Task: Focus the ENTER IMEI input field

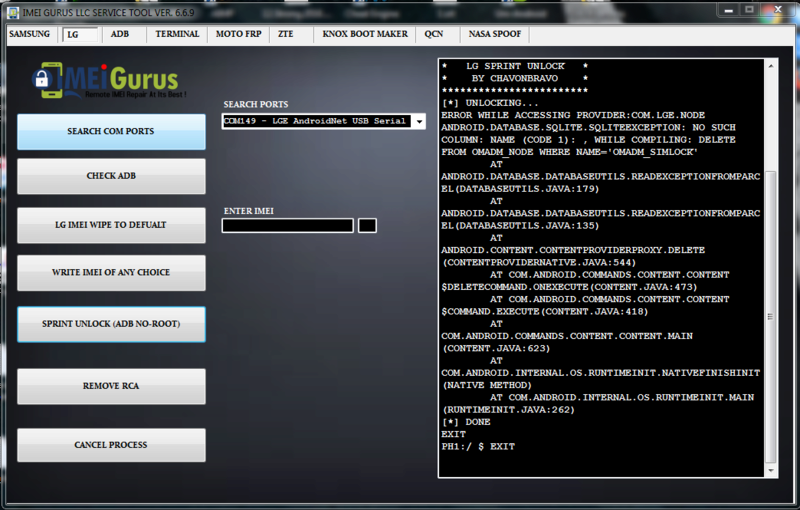Action: (x=288, y=225)
